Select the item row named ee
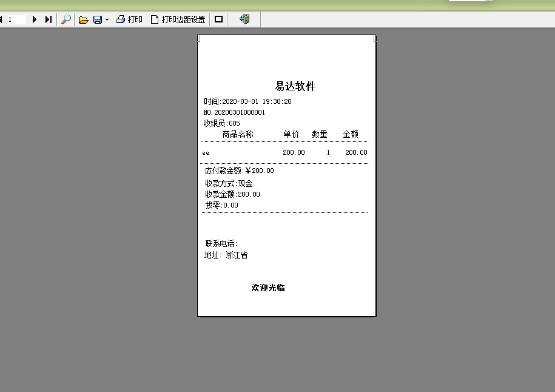555x392 pixels. click(x=206, y=153)
